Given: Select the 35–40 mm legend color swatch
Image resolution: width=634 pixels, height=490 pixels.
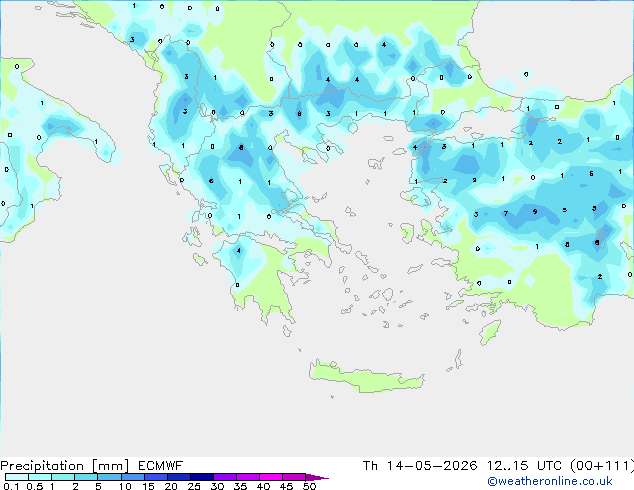Looking at the screenshot, I should 248,477.
